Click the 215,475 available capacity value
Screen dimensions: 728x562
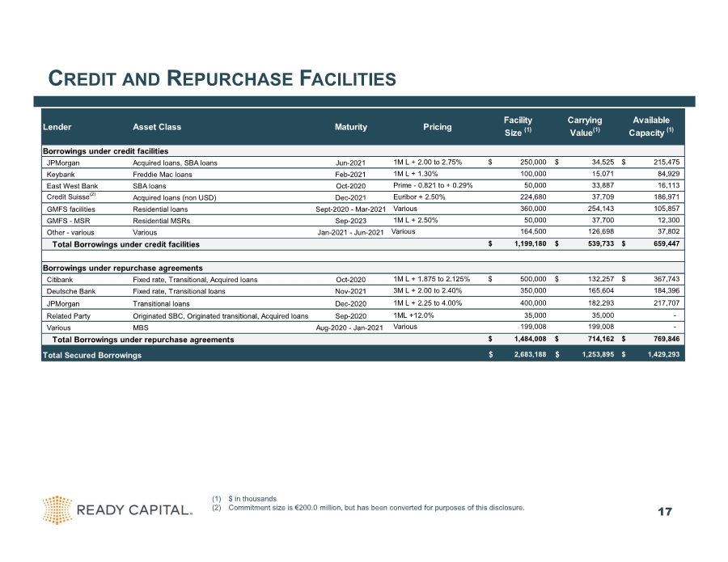[667, 163]
